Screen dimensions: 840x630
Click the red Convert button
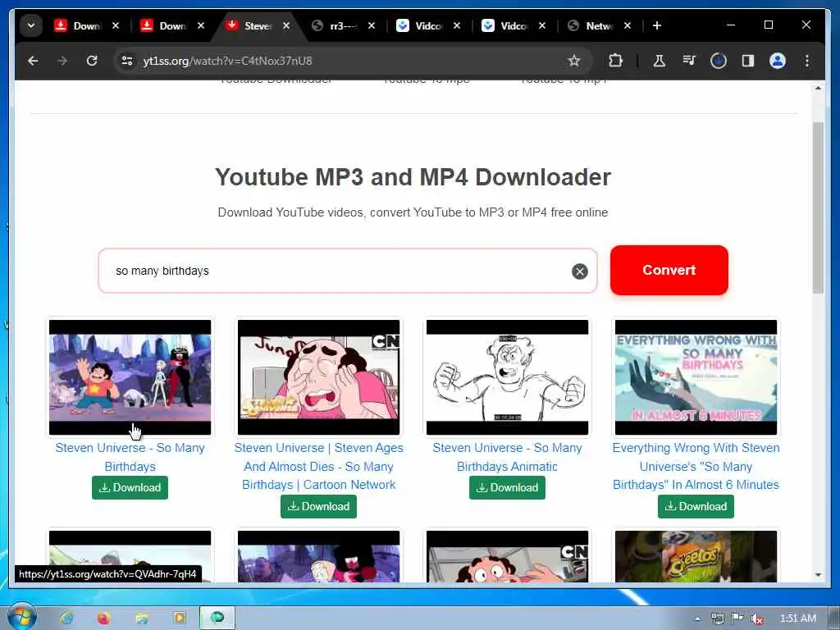669,270
